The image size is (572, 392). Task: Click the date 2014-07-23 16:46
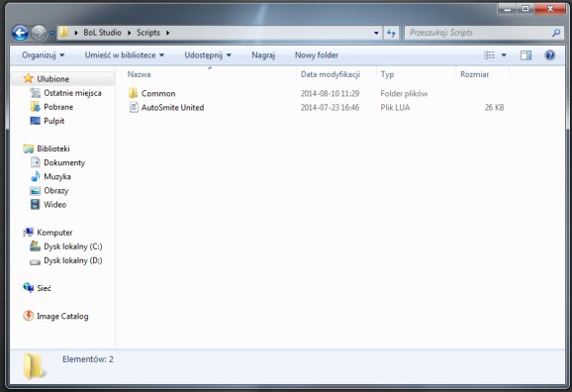(330, 107)
